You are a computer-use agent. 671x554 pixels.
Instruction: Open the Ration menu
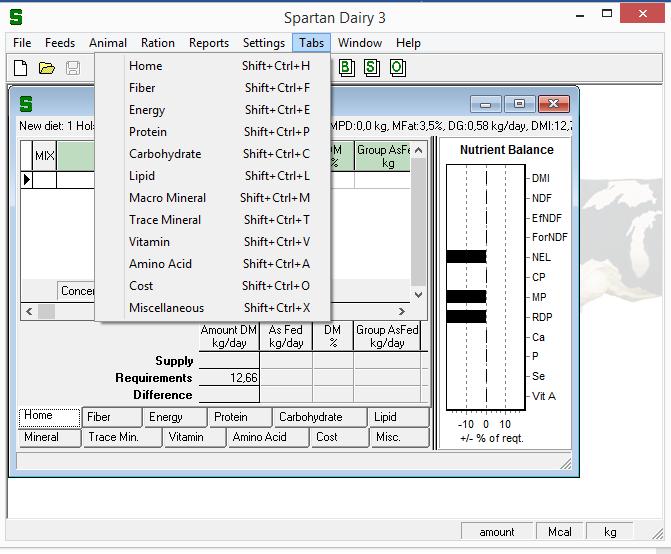tap(158, 43)
